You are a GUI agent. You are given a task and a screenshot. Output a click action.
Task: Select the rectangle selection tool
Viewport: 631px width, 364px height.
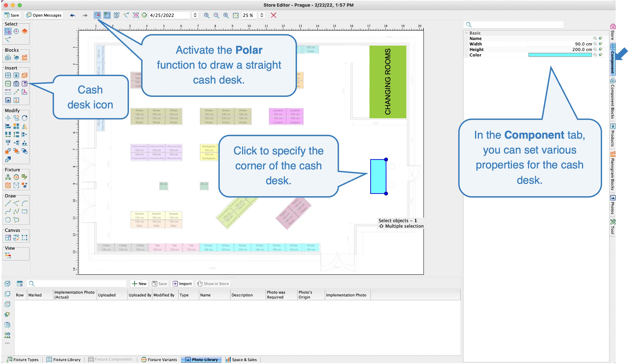[x=8, y=31]
